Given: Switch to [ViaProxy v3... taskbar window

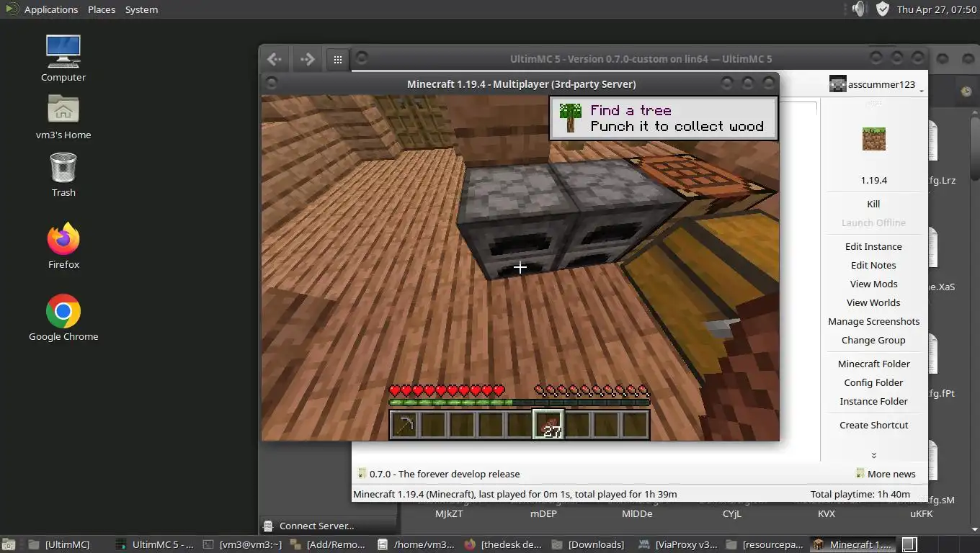Looking at the screenshot, I should tap(678, 544).
